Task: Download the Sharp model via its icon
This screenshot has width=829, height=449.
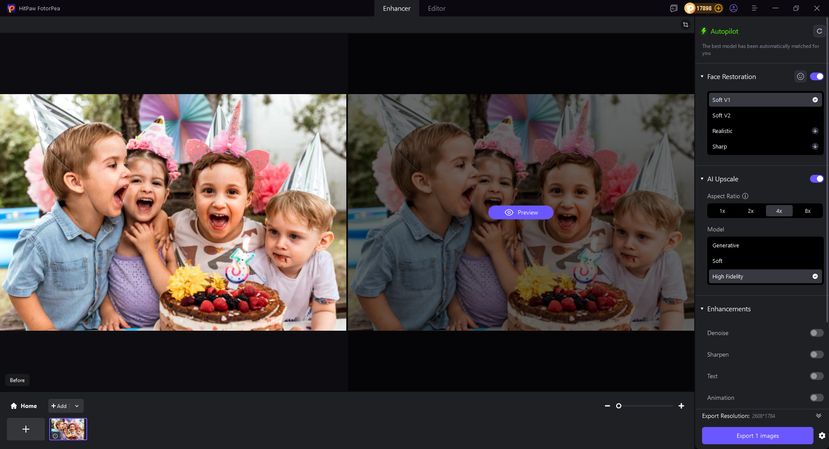Action: pos(815,147)
